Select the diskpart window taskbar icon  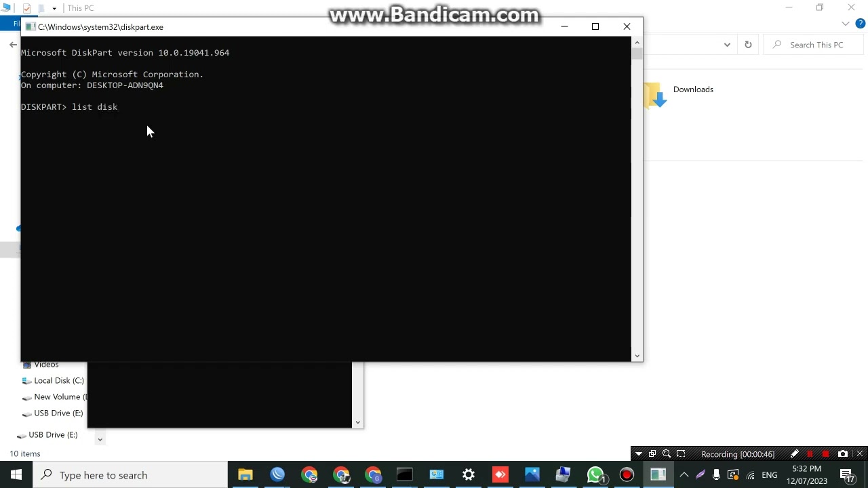pyautogui.click(x=658, y=474)
